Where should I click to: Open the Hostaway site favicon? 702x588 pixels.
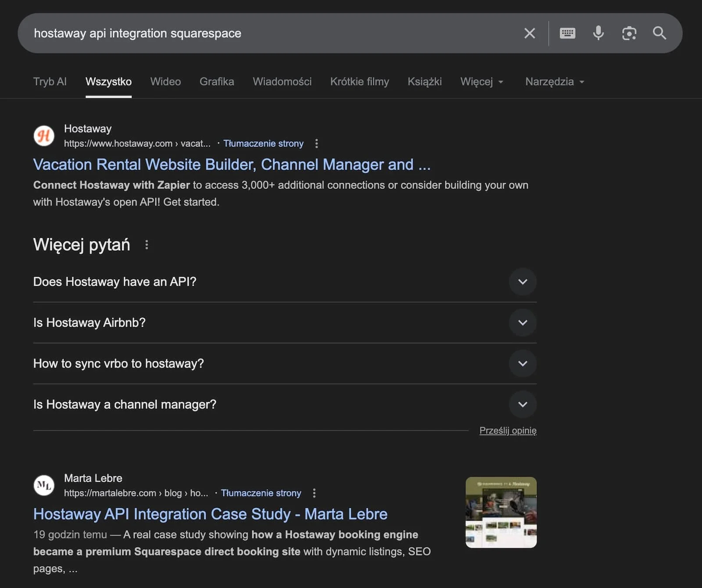coord(44,136)
